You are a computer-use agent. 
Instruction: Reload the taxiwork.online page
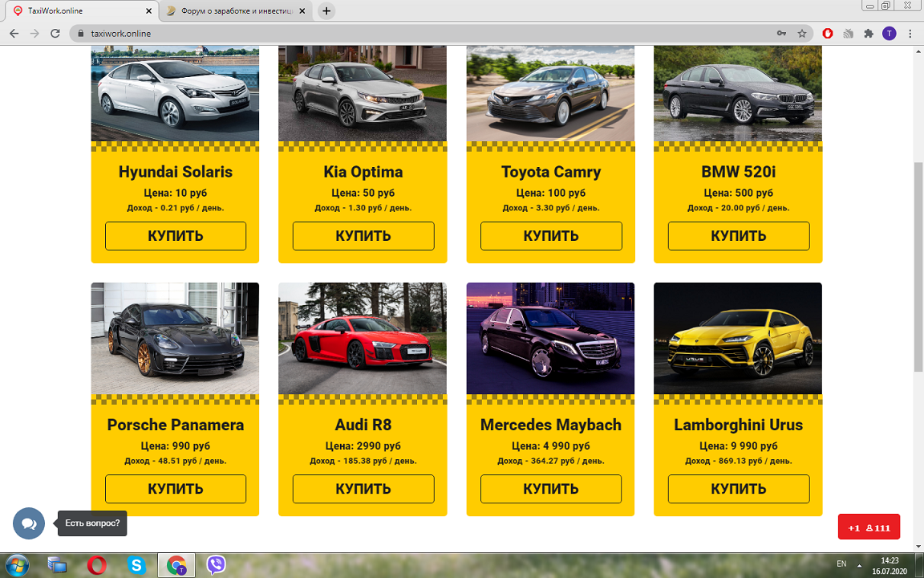click(55, 34)
